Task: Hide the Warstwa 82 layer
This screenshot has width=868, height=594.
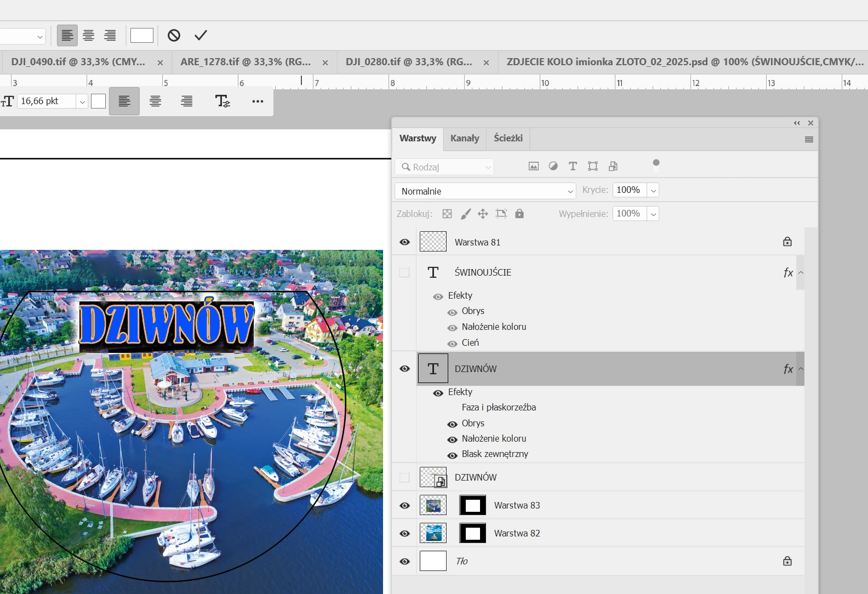Action: (x=405, y=534)
